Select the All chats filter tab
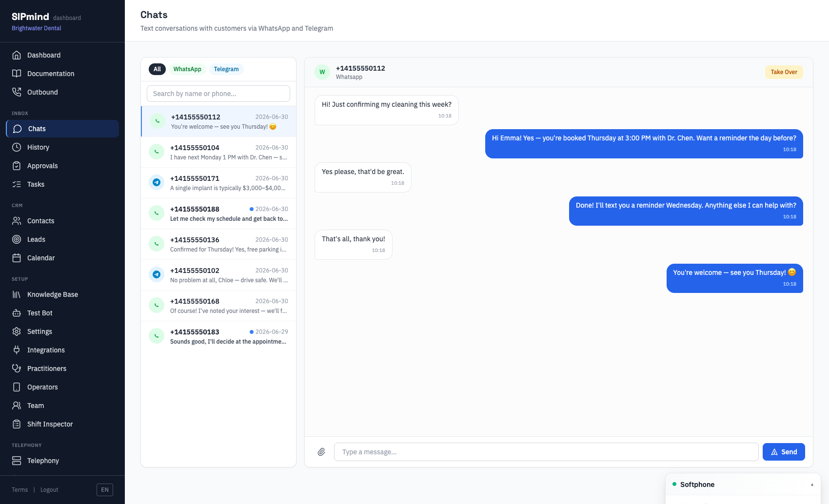Screen dimensions: 829x504 pos(157,69)
